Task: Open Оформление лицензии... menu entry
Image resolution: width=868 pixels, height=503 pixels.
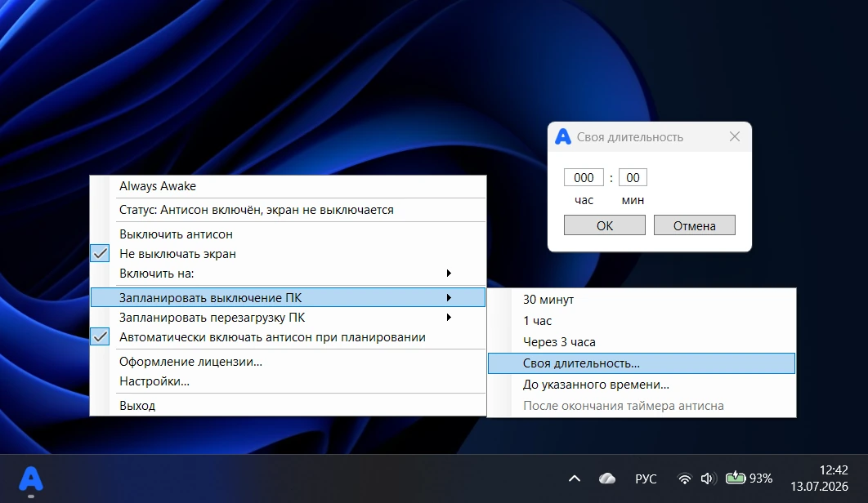Action: [x=288, y=362]
